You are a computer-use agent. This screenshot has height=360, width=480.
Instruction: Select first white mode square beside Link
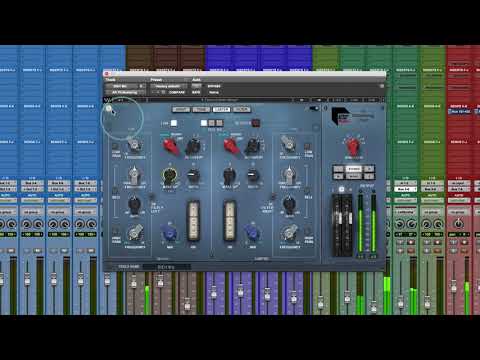point(204,123)
